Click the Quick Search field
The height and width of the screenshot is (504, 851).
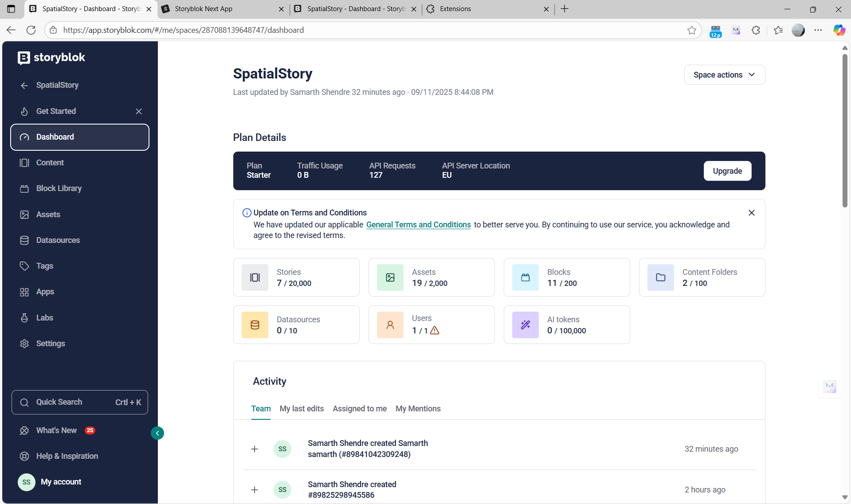coord(80,402)
